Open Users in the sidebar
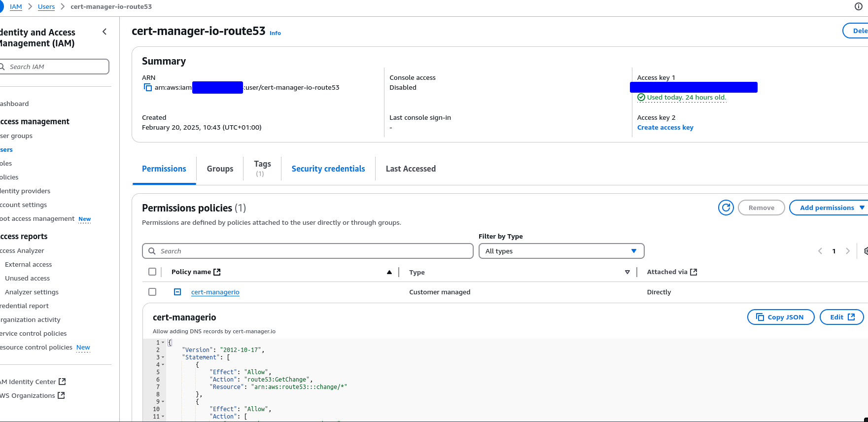This screenshot has height=422, width=868. [x=6, y=149]
